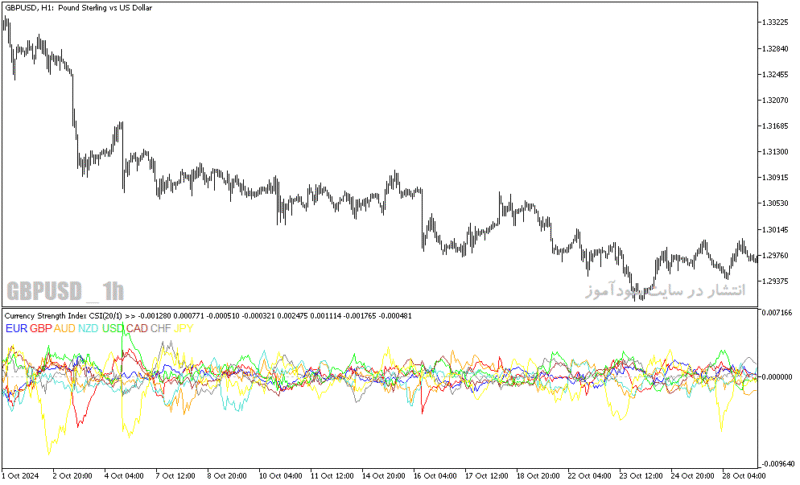Select the NZD cyan legend label
Viewport: 800px width, 485px height.
click(x=88, y=328)
